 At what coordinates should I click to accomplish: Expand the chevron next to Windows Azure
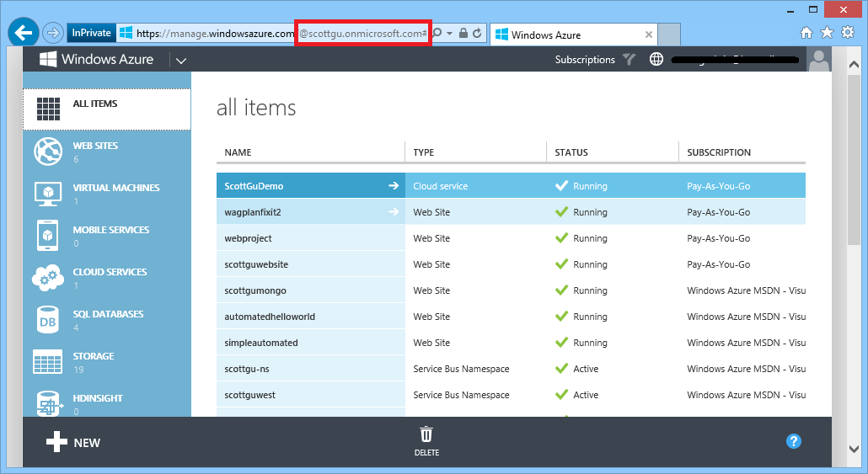click(181, 61)
